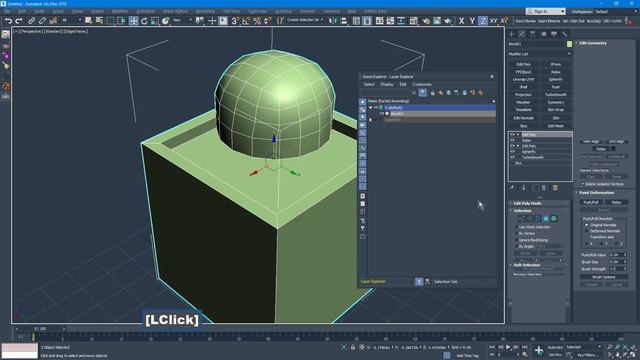640x360 pixels.
Task: Click the Undo arrow in main toolbar
Action: [8, 20]
